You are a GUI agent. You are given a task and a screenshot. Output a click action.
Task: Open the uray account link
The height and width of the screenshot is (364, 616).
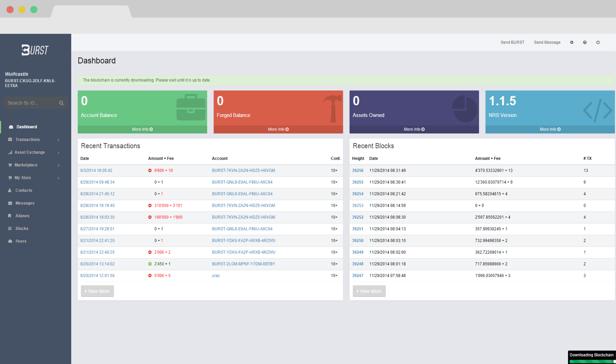(216, 276)
